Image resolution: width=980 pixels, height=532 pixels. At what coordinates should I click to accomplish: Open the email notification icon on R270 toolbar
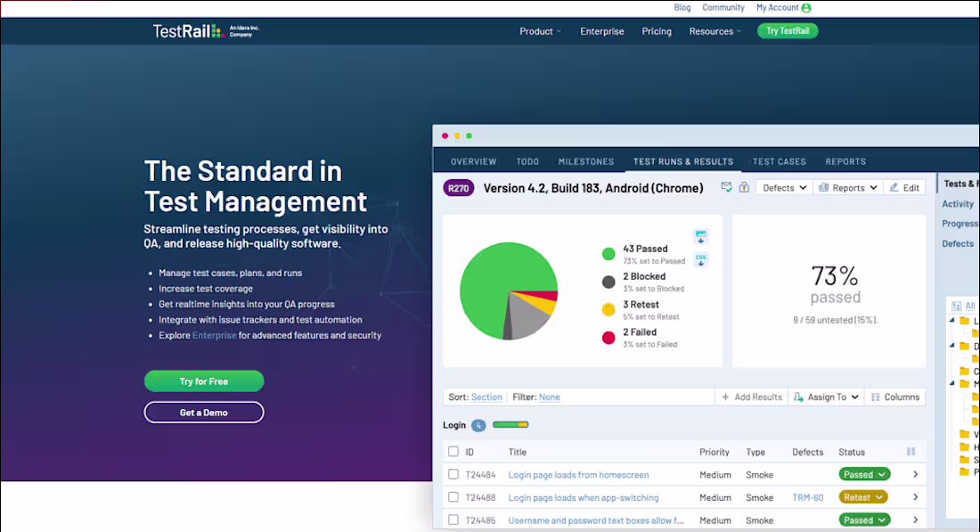[x=726, y=187]
